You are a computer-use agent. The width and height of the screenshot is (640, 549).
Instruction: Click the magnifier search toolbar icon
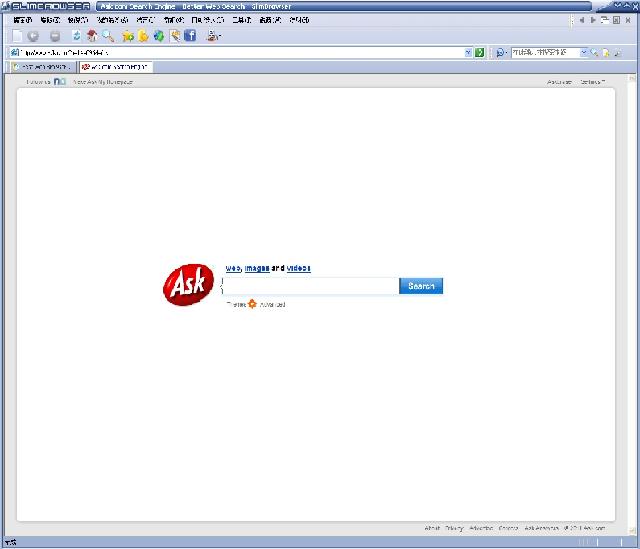[x=108, y=36]
